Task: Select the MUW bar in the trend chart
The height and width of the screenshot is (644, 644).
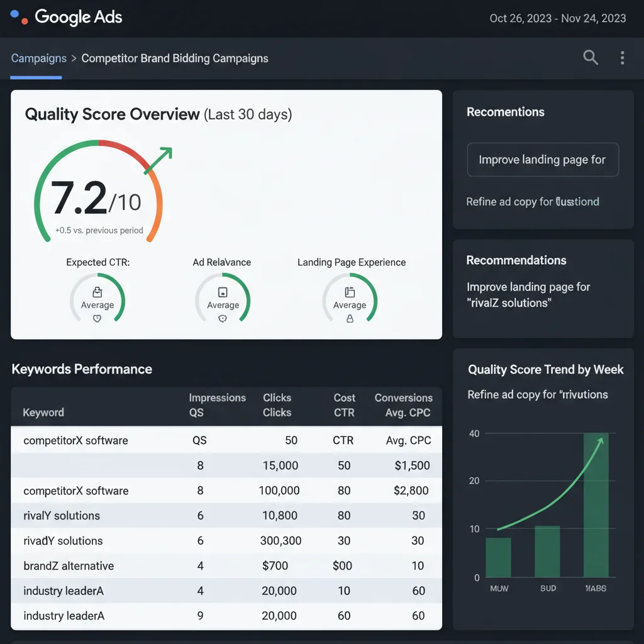Action: coord(498,557)
